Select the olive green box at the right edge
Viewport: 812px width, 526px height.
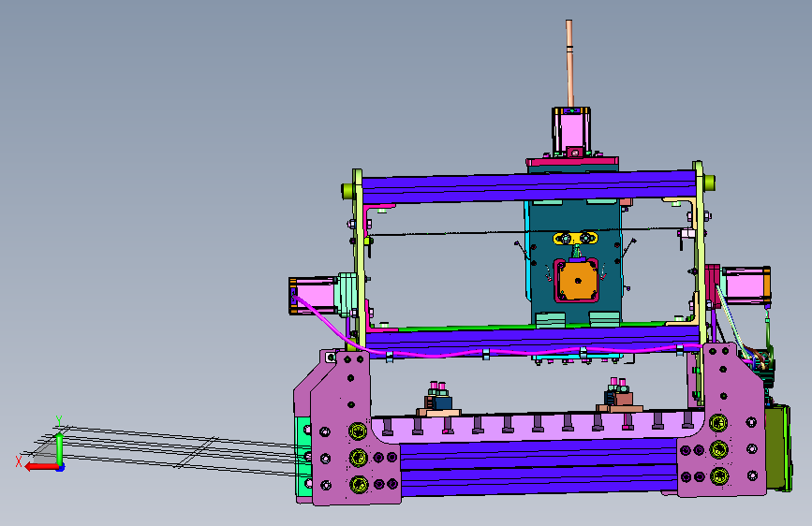778,448
